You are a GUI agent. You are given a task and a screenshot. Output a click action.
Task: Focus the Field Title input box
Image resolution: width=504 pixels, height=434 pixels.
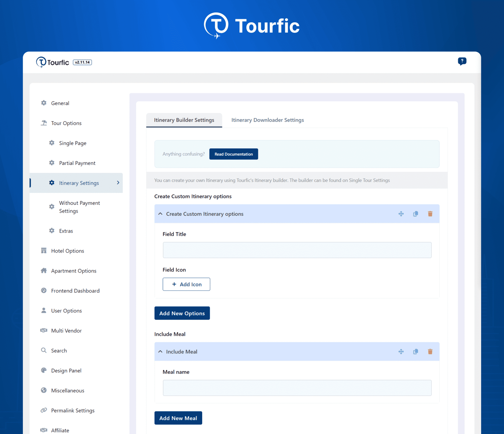point(297,250)
